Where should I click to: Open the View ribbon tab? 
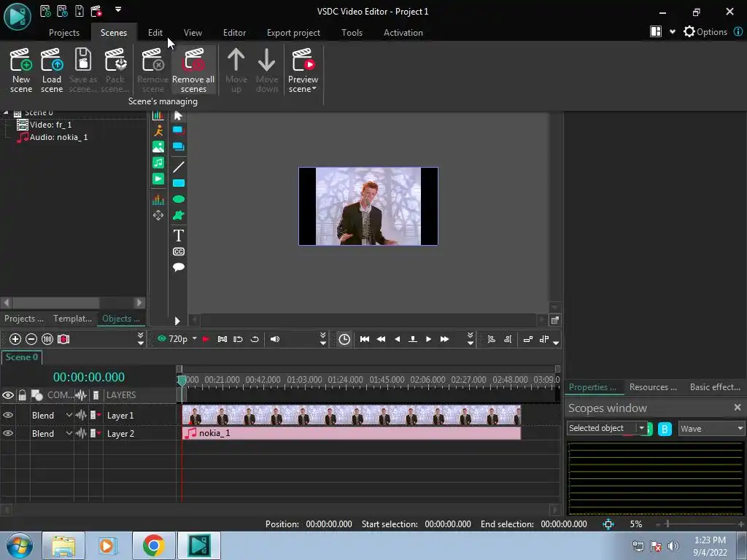[x=193, y=32]
